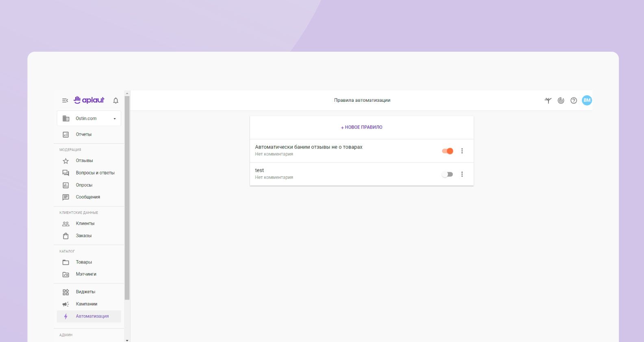
Task: Enable the test rule toggle
Action: tap(447, 174)
